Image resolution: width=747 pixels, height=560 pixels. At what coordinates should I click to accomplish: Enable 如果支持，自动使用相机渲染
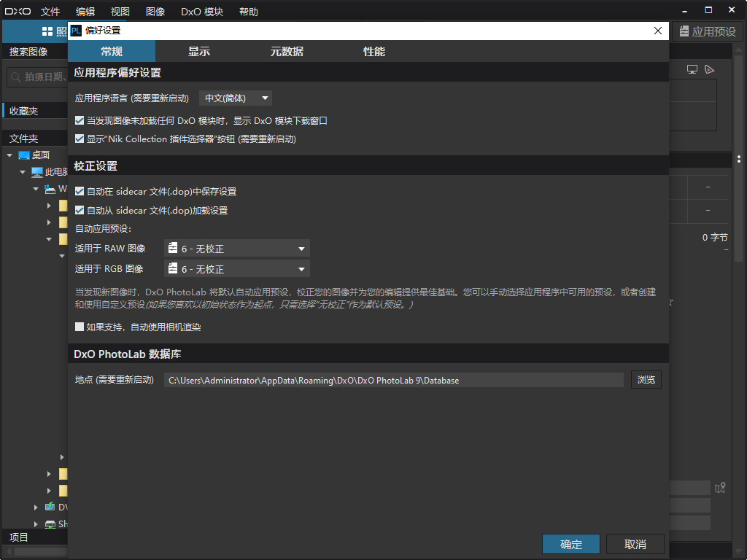pyautogui.click(x=79, y=326)
